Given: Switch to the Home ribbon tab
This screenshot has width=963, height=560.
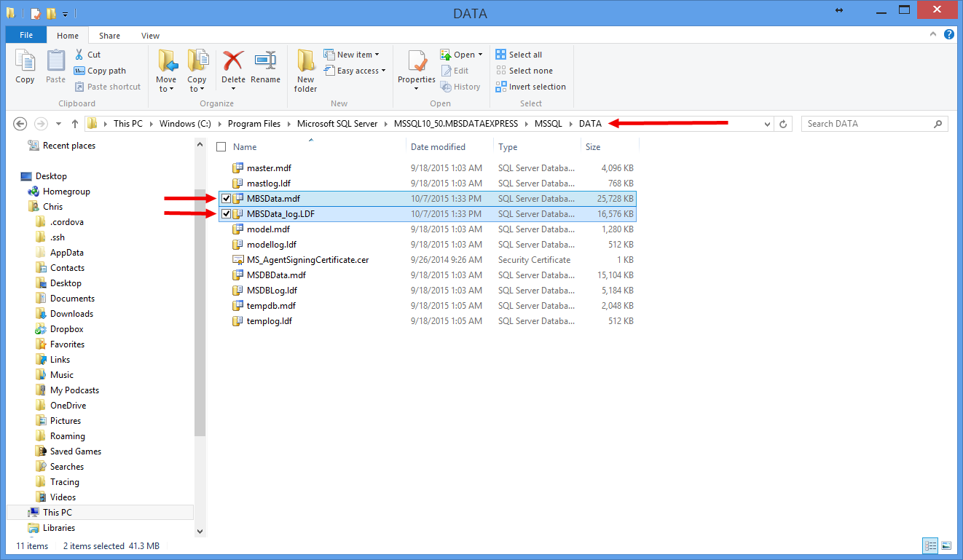Looking at the screenshot, I should (68, 35).
